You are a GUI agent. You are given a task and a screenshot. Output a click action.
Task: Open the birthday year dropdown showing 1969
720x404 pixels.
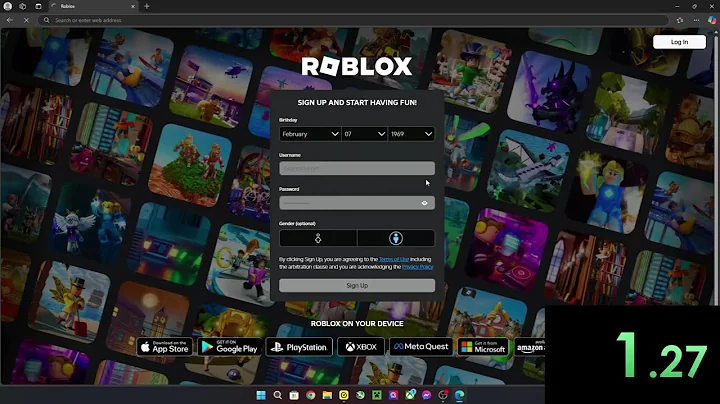pyautogui.click(x=411, y=134)
